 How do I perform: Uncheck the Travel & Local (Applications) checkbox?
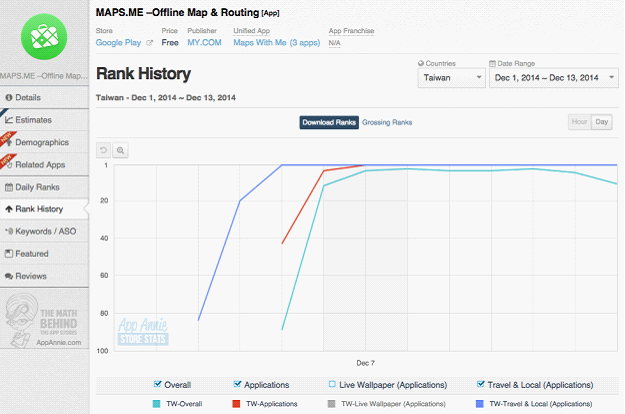pos(480,384)
